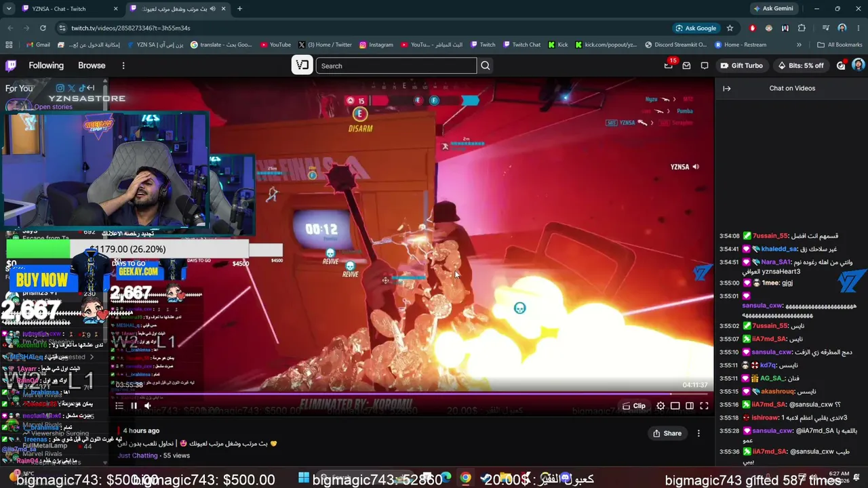
Task: Enter fullscreen in the video player
Action: pyautogui.click(x=704, y=406)
